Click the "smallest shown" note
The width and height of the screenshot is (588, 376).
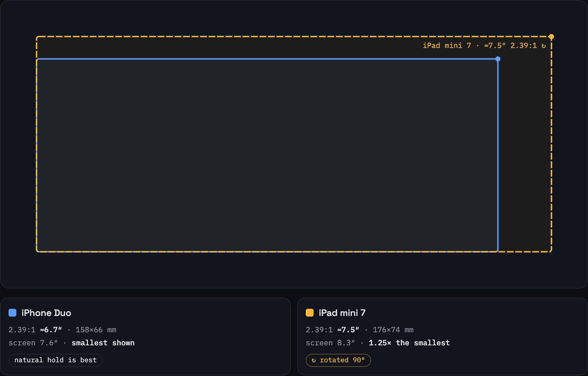(x=103, y=343)
